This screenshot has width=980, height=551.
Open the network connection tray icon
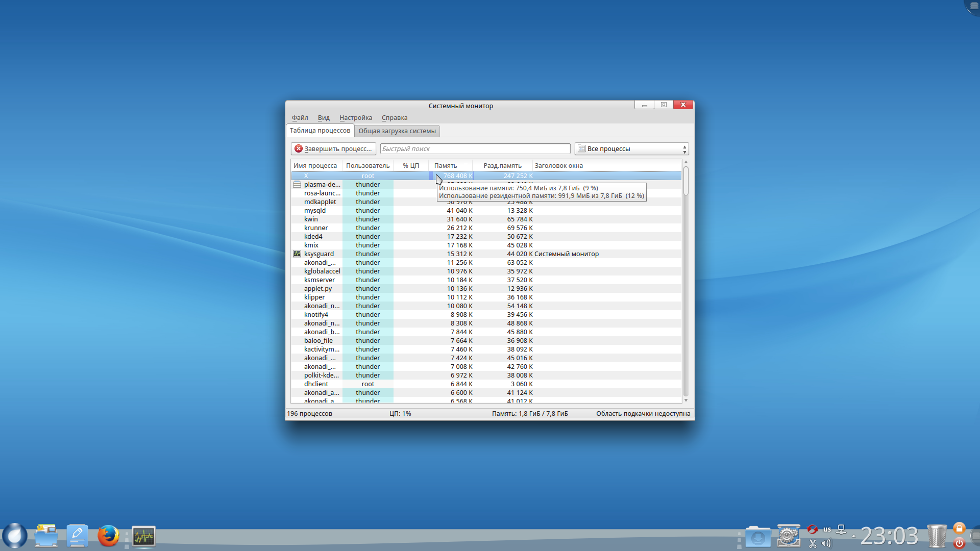pos(841,529)
